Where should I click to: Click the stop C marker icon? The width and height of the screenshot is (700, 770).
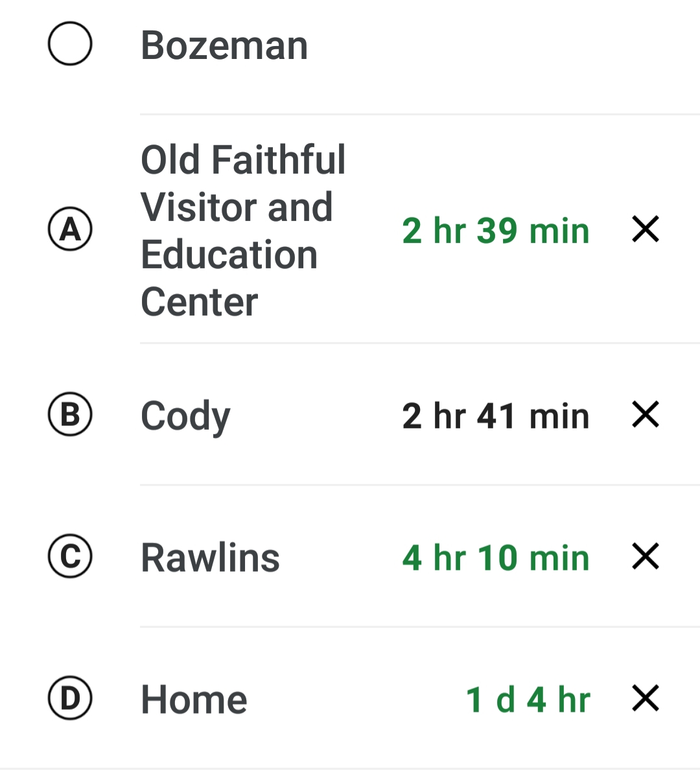click(70, 557)
